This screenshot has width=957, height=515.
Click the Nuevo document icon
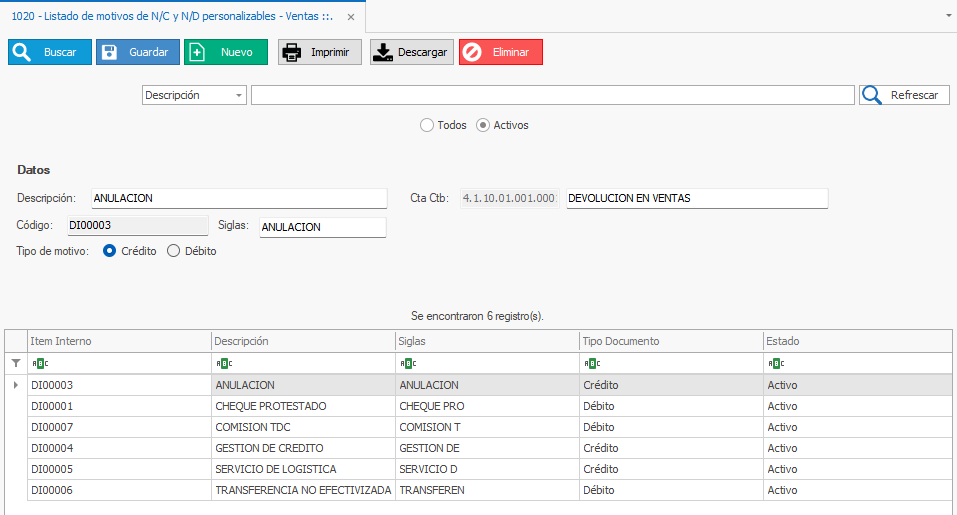[x=197, y=52]
